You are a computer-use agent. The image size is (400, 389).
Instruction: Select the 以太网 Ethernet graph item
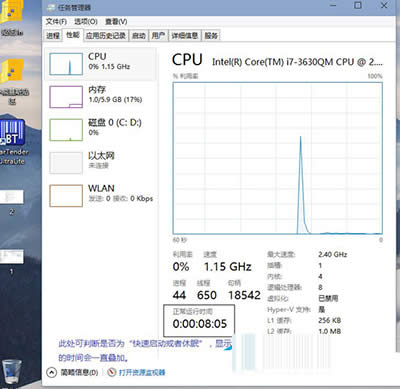100,163
